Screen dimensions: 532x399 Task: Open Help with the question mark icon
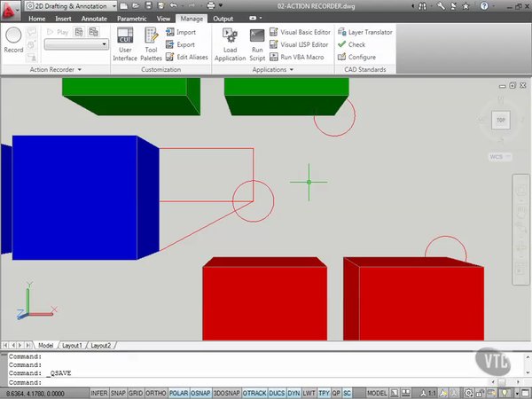(484, 6)
